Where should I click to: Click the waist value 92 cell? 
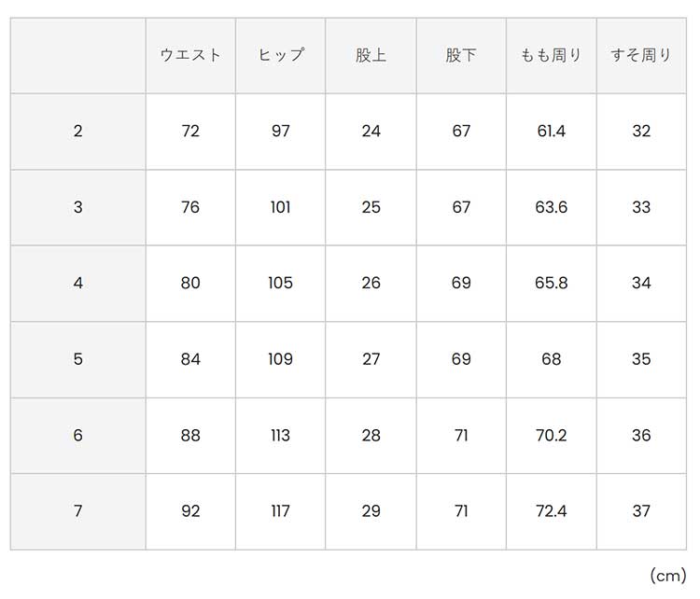click(x=190, y=511)
